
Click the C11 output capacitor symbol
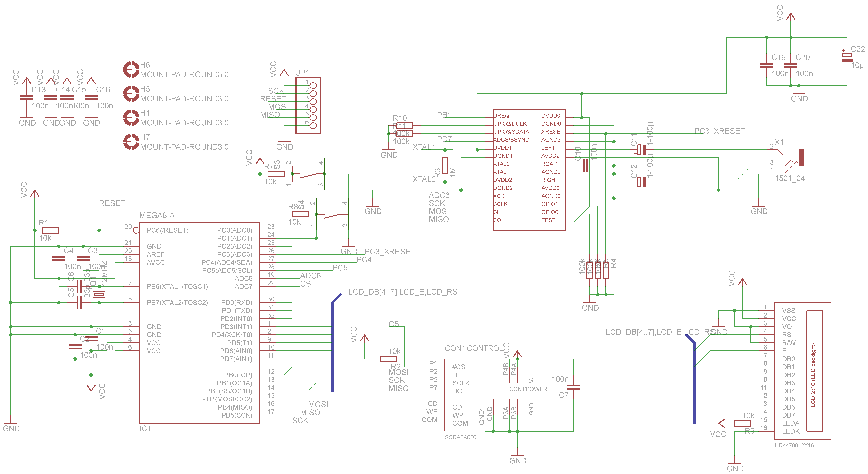pos(642,150)
